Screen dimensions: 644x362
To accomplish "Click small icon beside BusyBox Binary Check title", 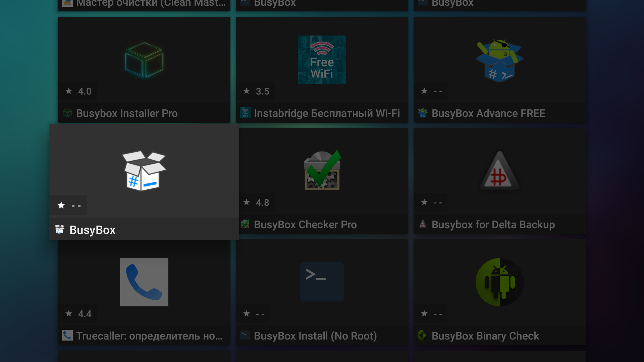I will 423,335.
